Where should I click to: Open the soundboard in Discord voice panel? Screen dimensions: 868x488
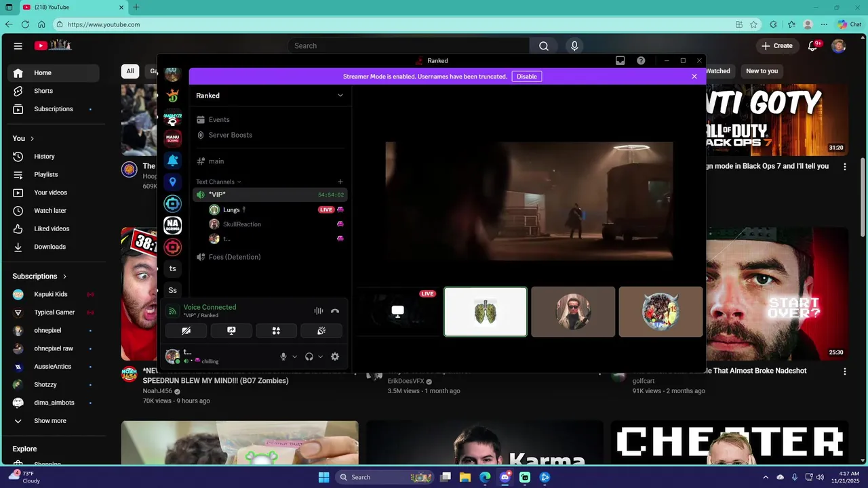[x=321, y=331]
